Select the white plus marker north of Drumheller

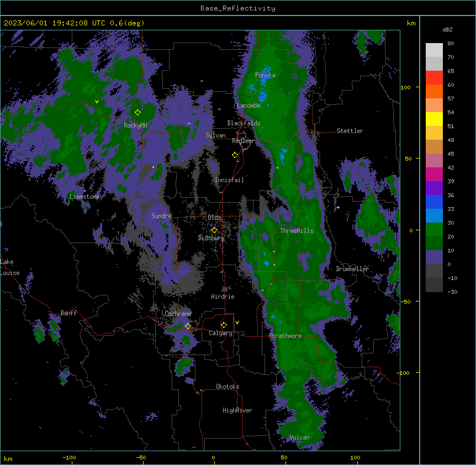338,207
